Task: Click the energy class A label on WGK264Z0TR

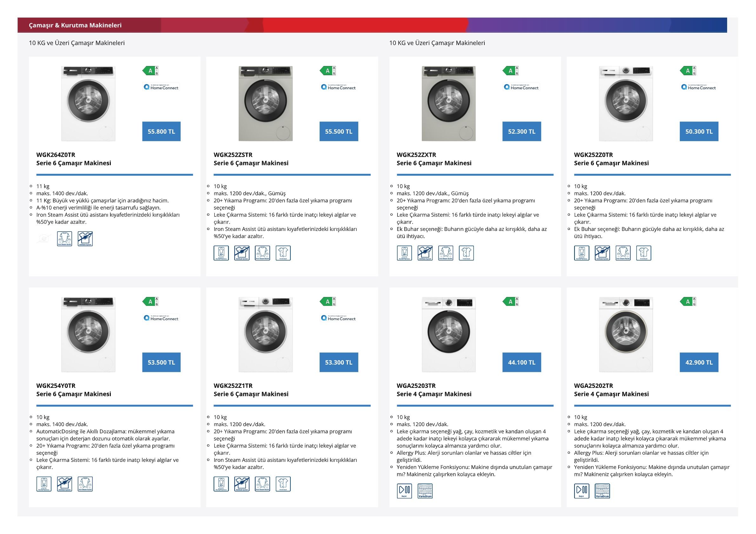Action: (150, 70)
